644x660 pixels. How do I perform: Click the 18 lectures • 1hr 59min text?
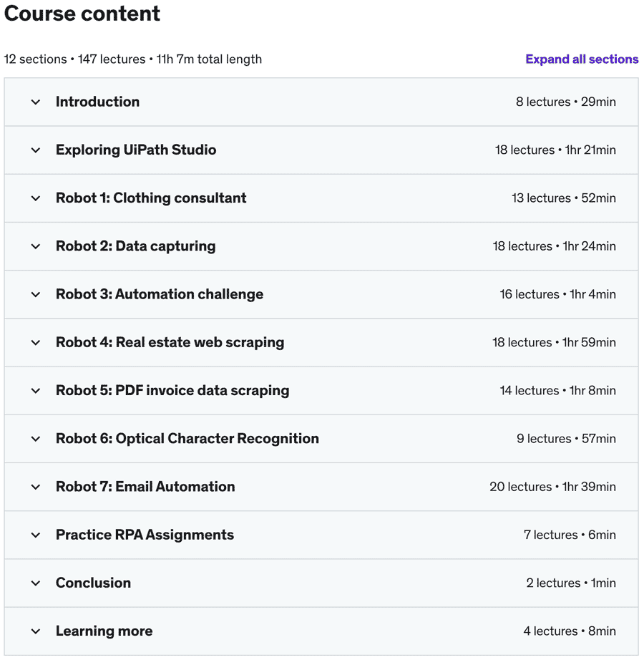tap(554, 343)
